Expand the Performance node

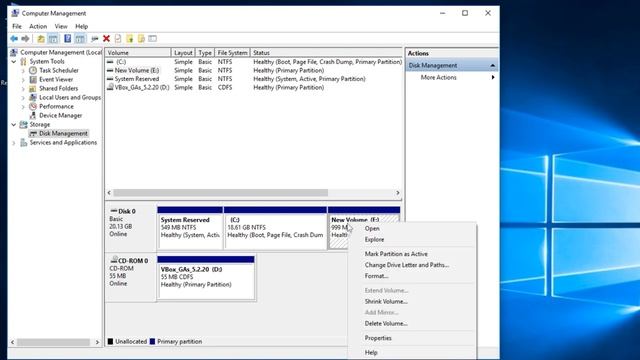[23, 106]
